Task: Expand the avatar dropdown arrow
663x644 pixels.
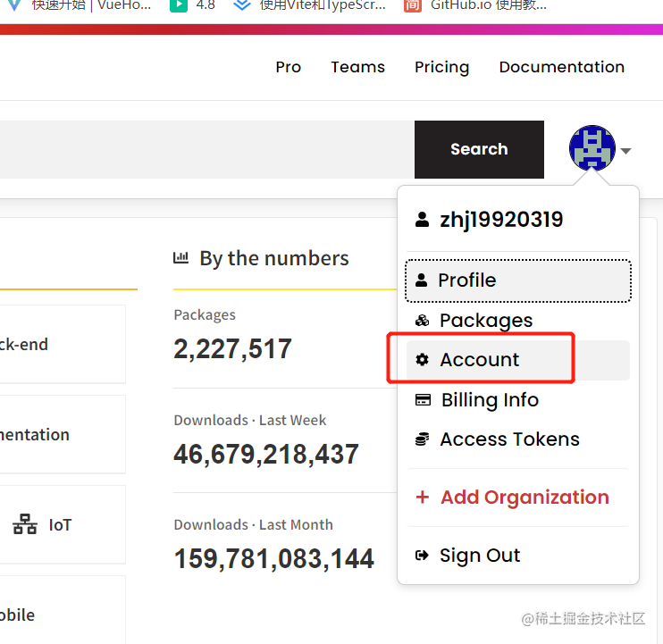Action: (625, 150)
